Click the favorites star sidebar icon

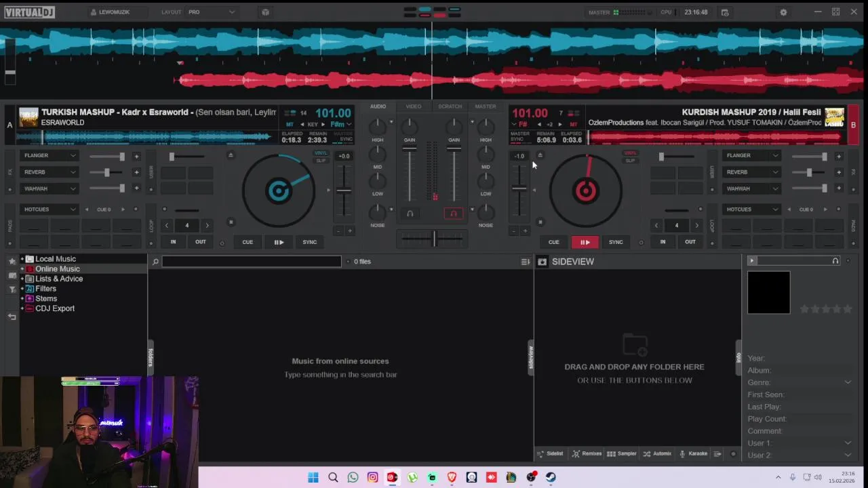(x=12, y=261)
